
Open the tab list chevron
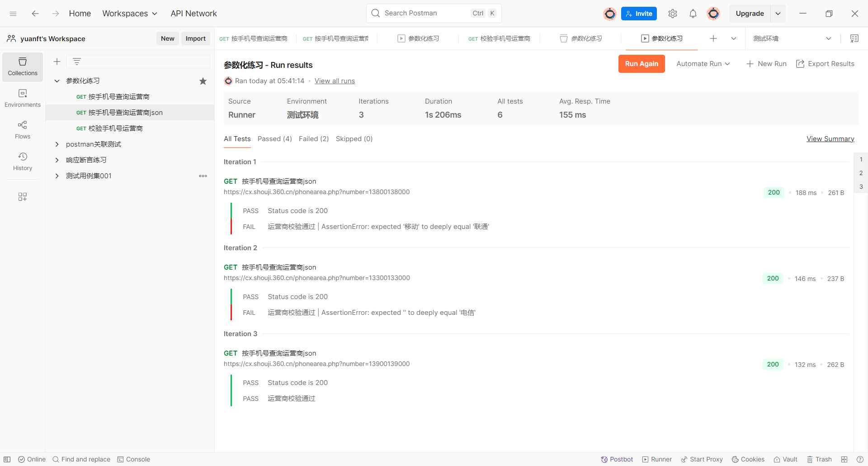(x=734, y=38)
